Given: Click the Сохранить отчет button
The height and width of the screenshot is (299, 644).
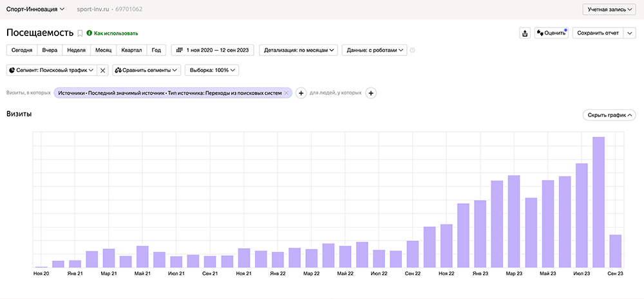Looking at the screenshot, I should pyautogui.click(x=598, y=33).
